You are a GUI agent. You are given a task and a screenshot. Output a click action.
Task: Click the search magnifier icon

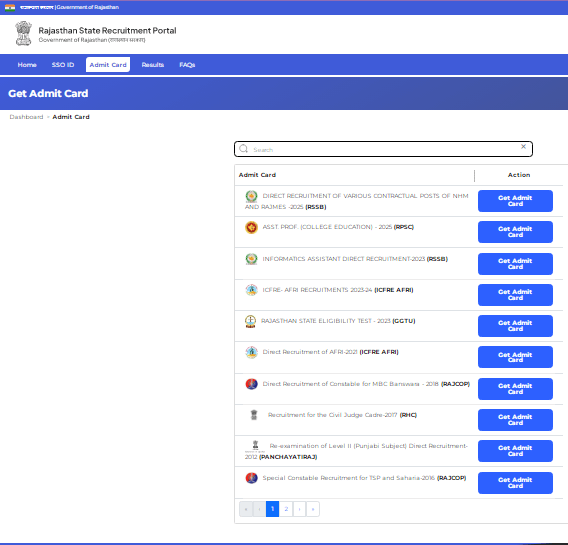coord(243,149)
